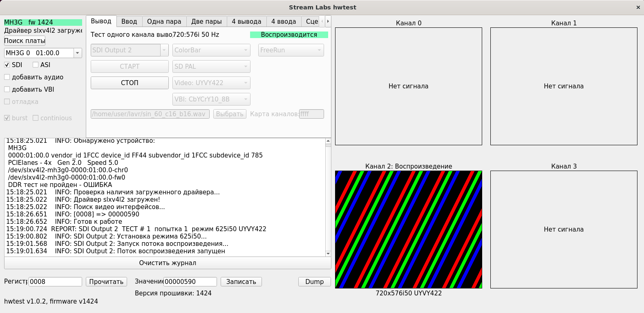Screen dimensions: 644x313
Task: Click the Воспроизводится status indicator
Action: click(289, 35)
